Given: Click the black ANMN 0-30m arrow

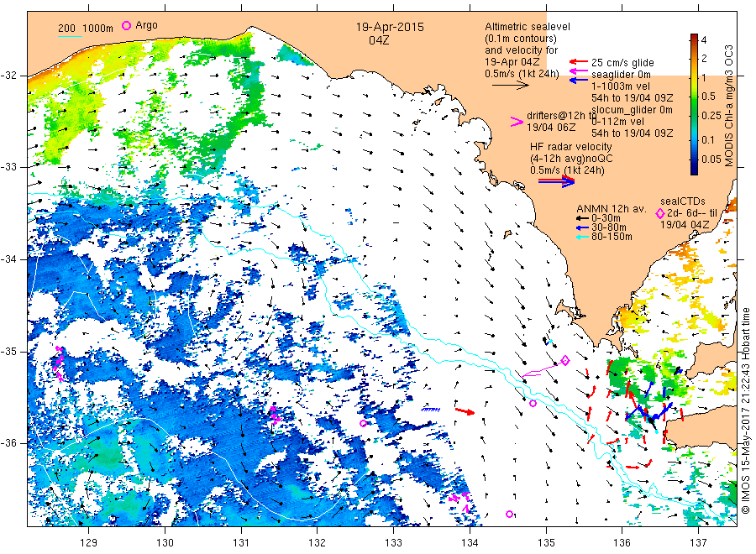Looking at the screenshot, I should (582, 218).
